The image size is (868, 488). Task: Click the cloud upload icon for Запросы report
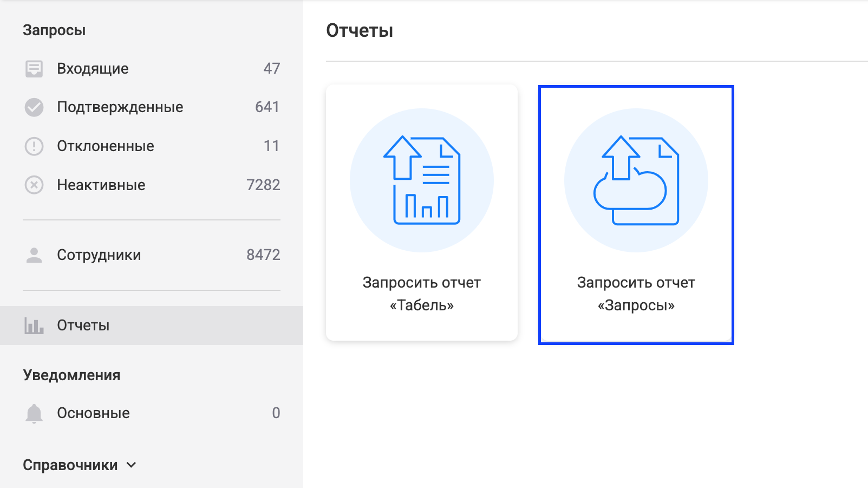point(636,180)
